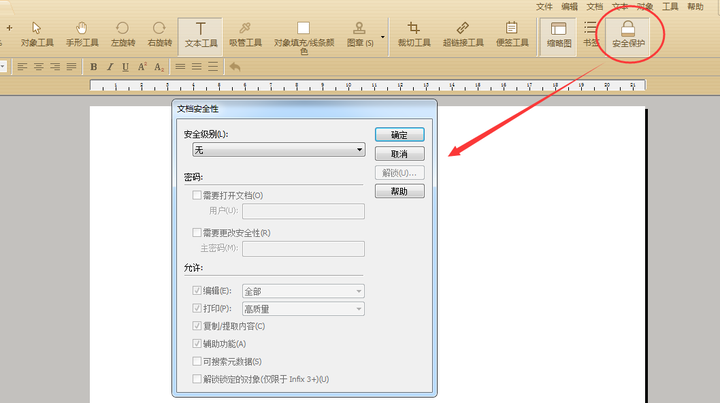Rotate page right with 右旋转
Screen dimensions: 720x403
click(x=159, y=35)
